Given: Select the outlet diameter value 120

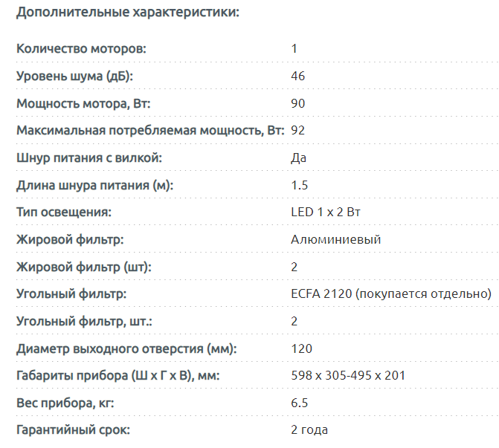Looking at the screenshot, I should (302, 348).
